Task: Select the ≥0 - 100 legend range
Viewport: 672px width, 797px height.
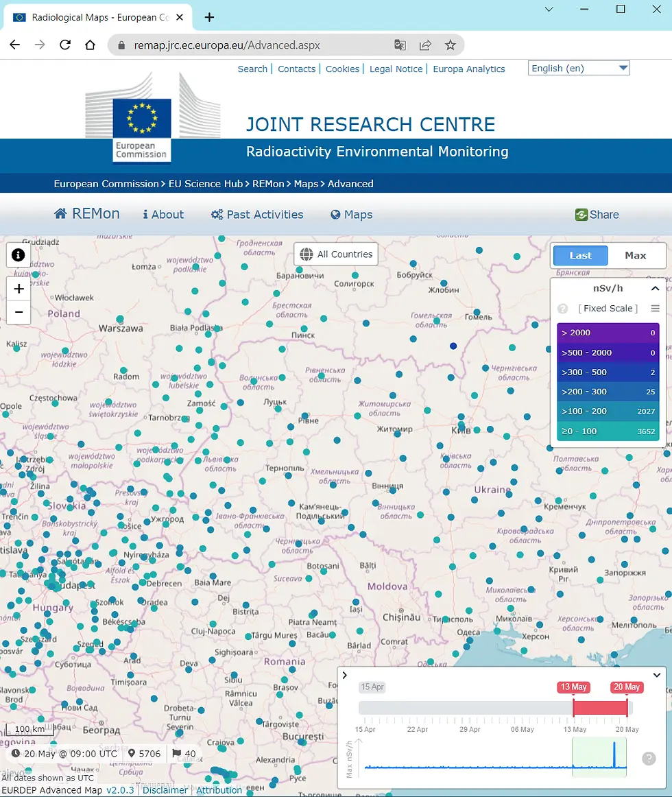Action: click(x=608, y=431)
